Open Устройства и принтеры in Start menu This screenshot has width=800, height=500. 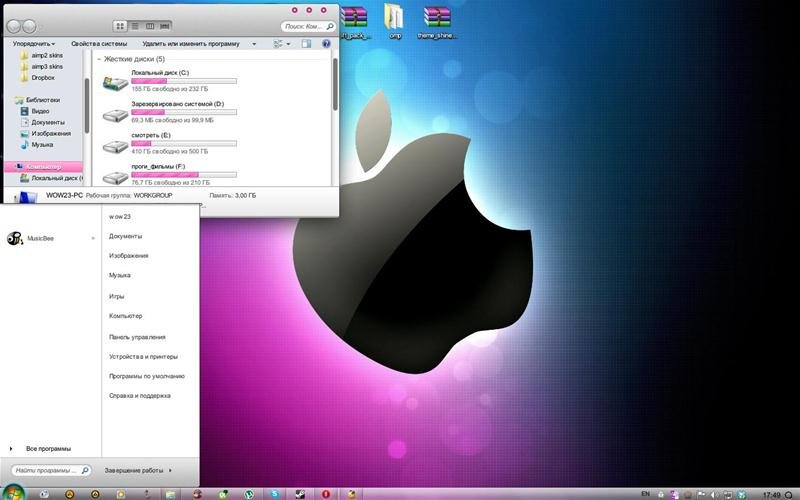(143, 357)
